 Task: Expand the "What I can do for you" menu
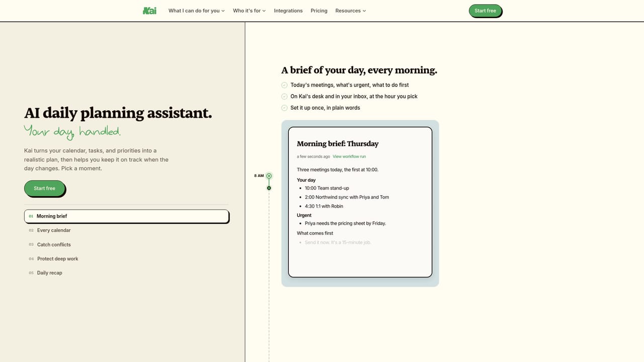[x=197, y=11]
